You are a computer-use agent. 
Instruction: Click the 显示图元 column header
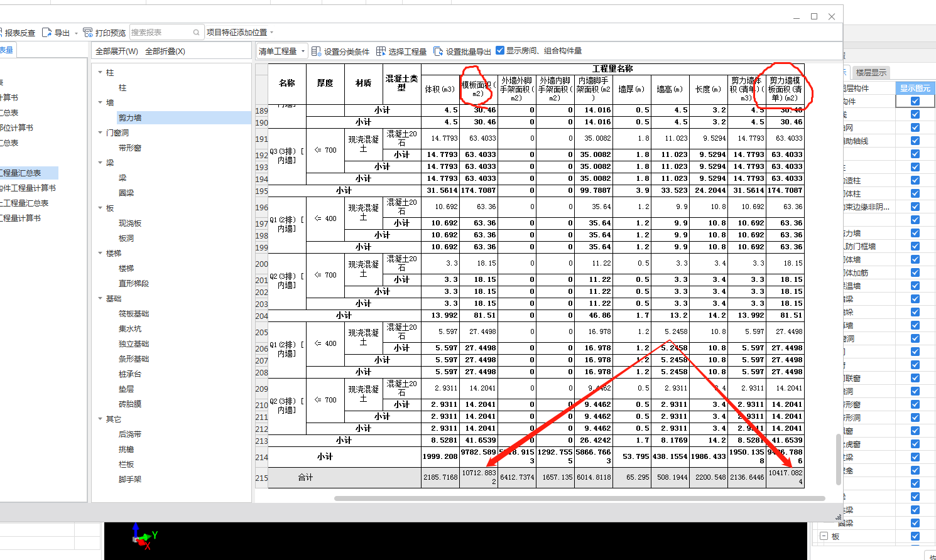[x=915, y=88]
